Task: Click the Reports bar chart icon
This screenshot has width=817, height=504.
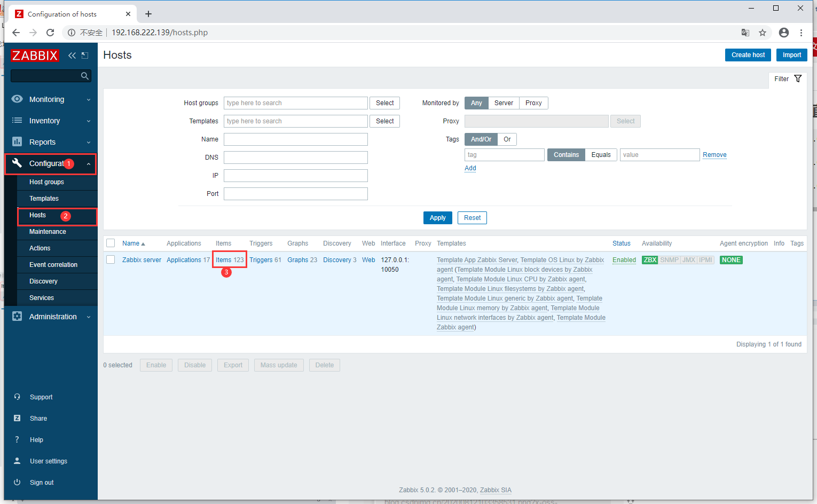Action: 17,141
